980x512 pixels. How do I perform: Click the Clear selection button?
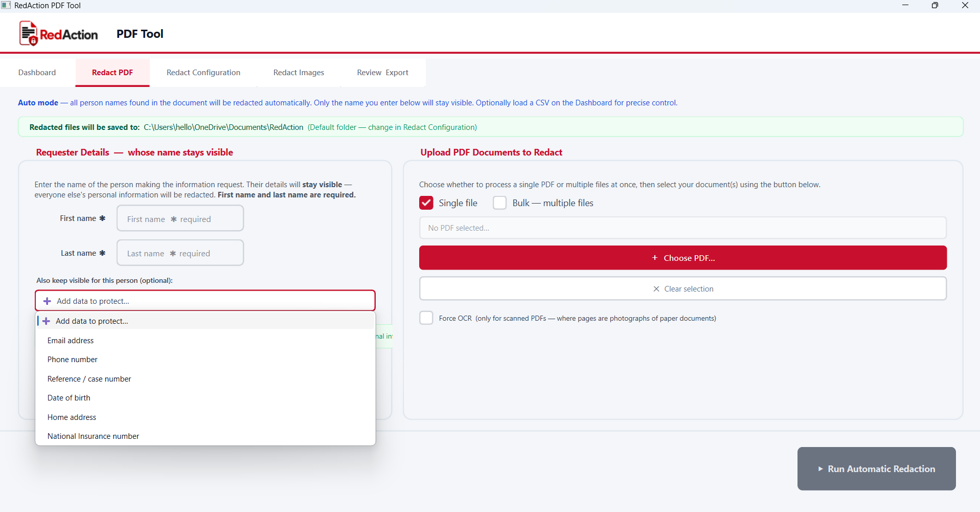click(x=683, y=289)
